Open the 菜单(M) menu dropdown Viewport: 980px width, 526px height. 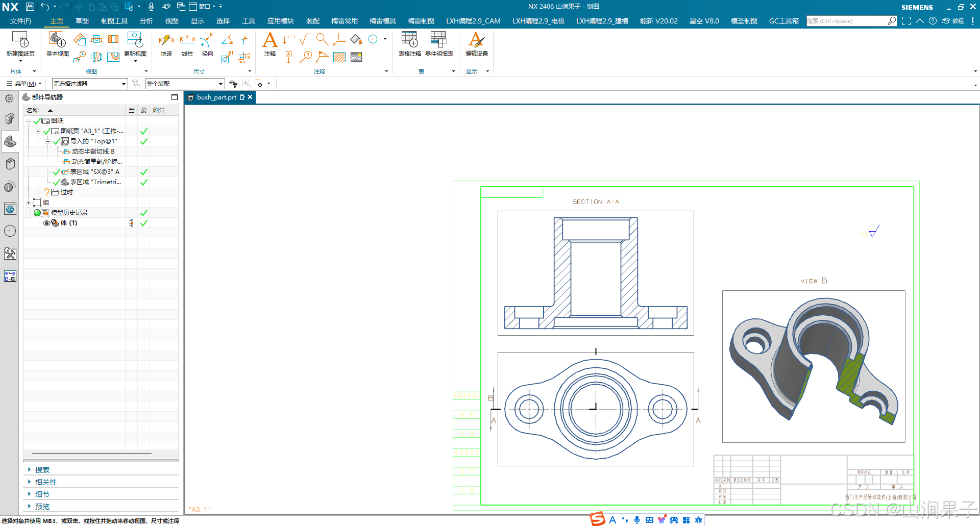[x=24, y=84]
